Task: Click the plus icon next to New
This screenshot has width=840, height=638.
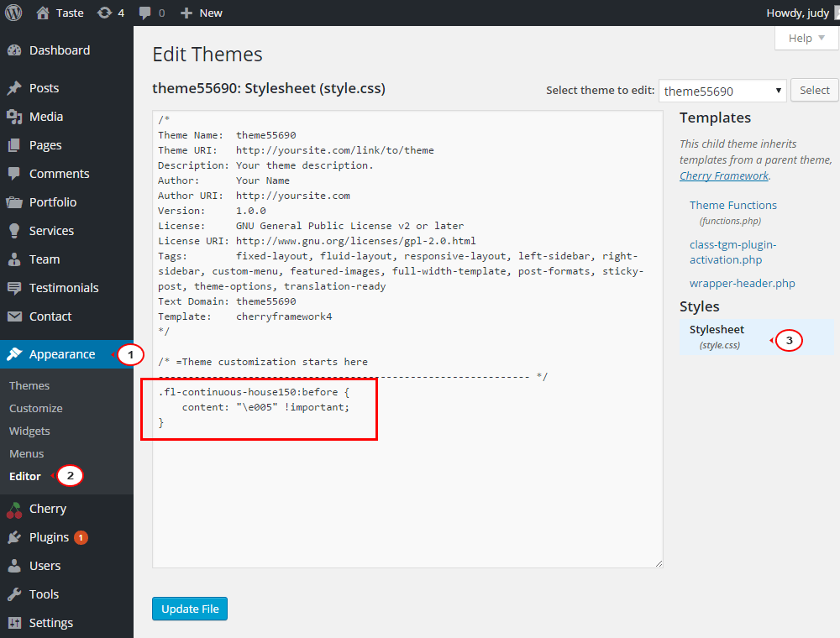Action: (186, 13)
